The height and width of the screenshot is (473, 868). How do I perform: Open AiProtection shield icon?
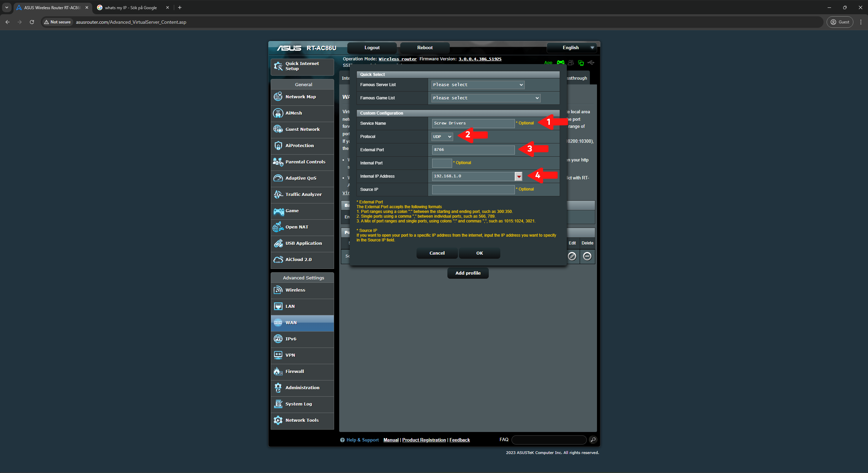[x=278, y=145]
